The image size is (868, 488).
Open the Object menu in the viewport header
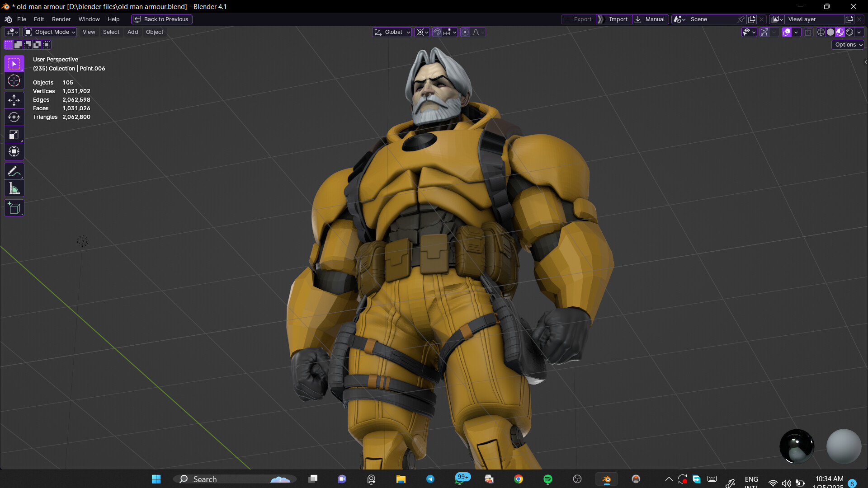(154, 32)
